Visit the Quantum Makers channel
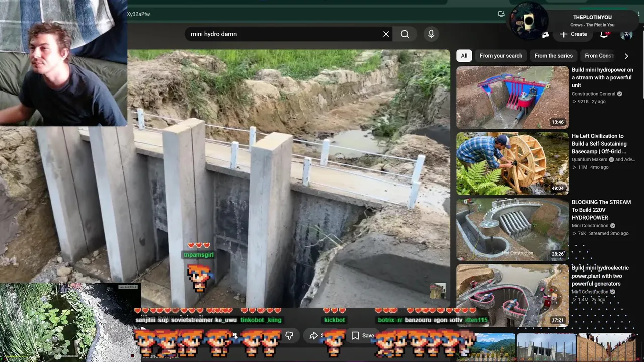The width and height of the screenshot is (644, 362). coord(589,160)
